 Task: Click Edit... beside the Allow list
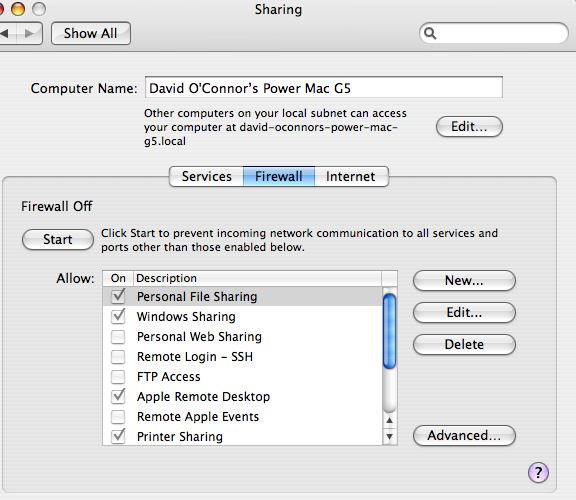coord(464,313)
